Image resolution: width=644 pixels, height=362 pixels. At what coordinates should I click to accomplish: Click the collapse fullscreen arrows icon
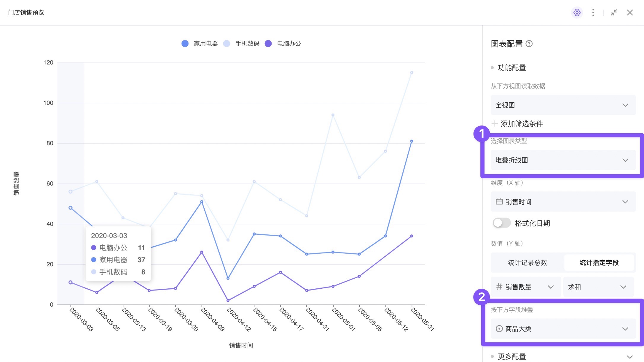(x=614, y=12)
